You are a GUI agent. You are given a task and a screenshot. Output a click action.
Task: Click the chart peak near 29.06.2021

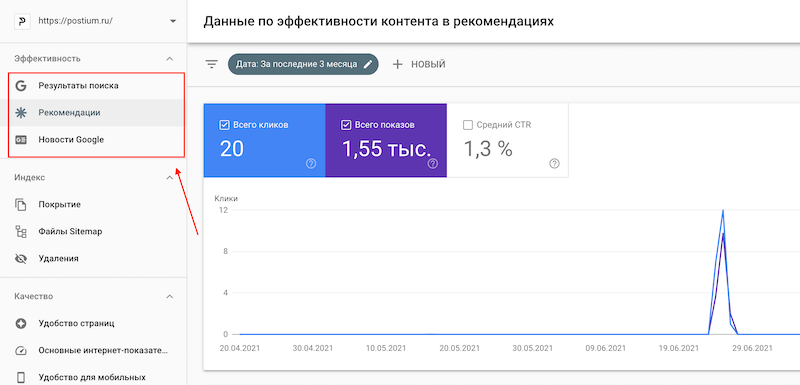[723, 210]
